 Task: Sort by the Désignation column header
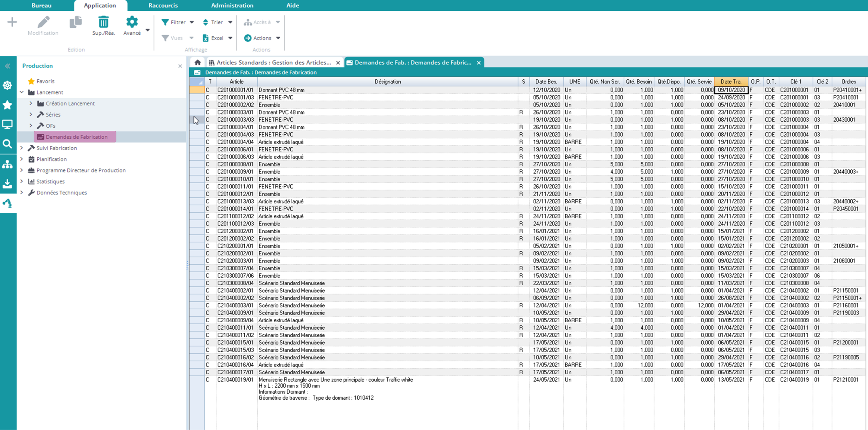click(x=387, y=82)
